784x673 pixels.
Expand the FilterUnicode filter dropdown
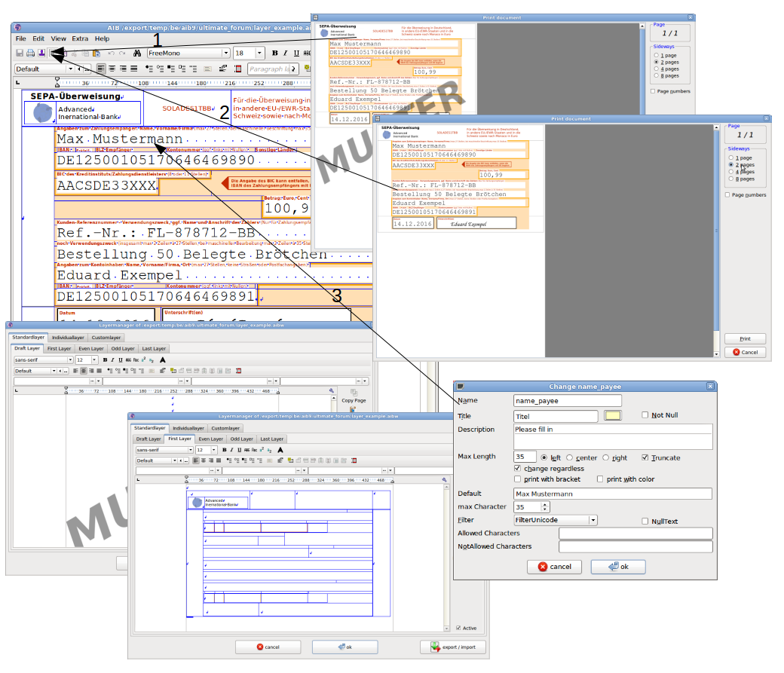pos(593,520)
